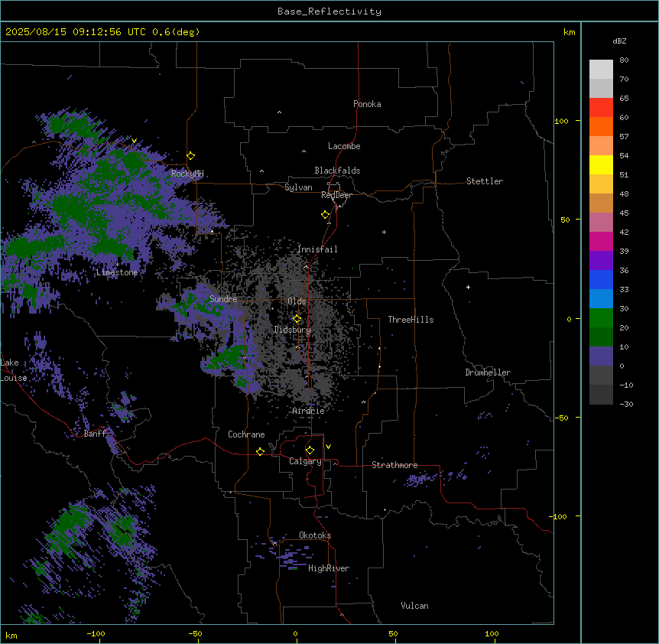This screenshot has height=644, width=659.
Task: Click the Didsbury town label
Action: (293, 330)
